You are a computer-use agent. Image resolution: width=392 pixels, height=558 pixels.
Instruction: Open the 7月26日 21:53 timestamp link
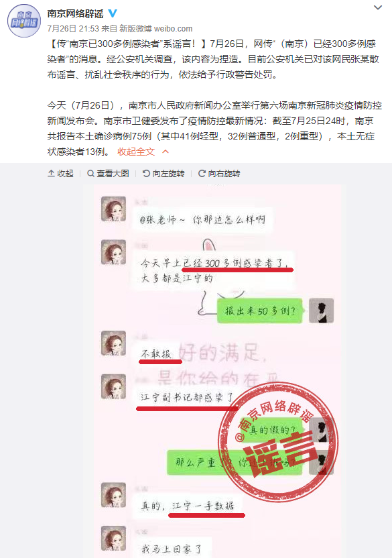point(73,28)
